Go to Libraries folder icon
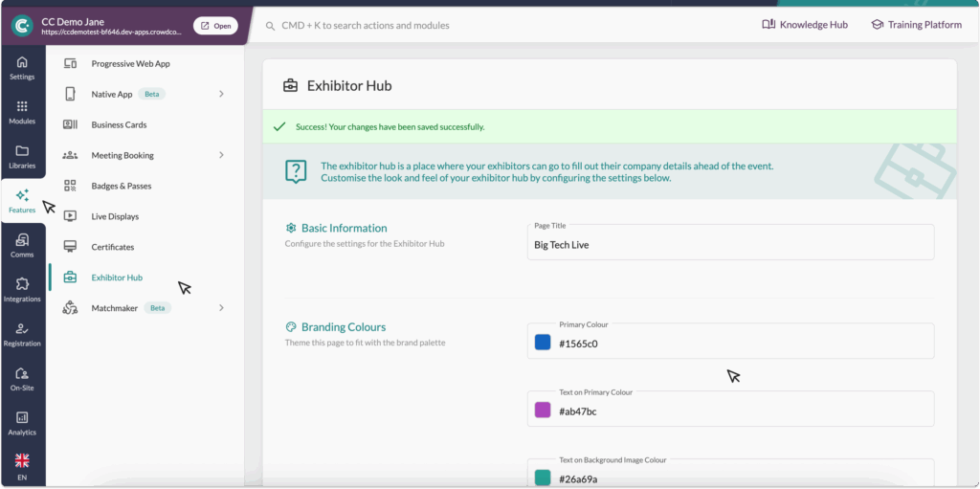The height and width of the screenshot is (489, 980). 22,156
